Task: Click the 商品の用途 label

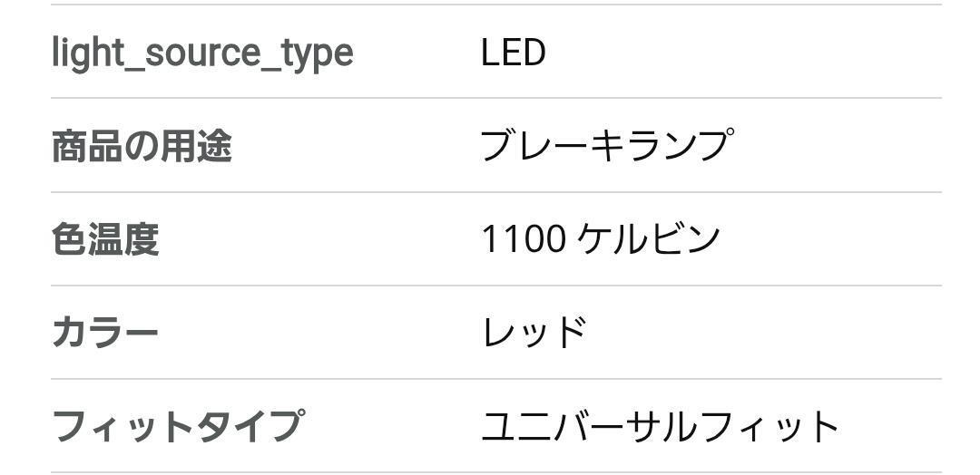Action: (x=142, y=146)
